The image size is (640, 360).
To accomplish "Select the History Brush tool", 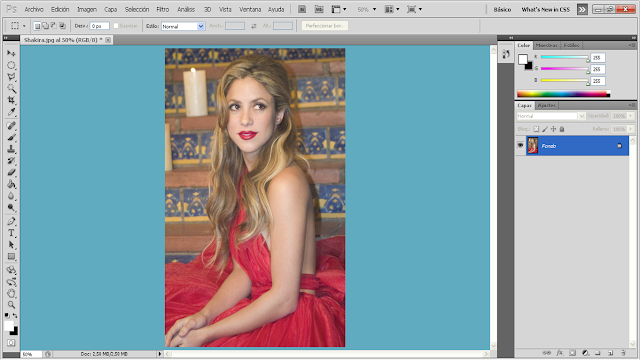I will coord(11,161).
